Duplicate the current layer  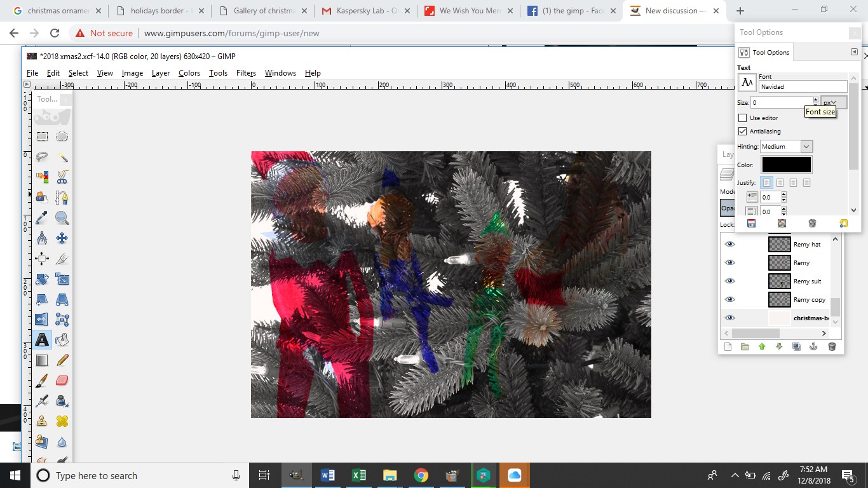tap(796, 346)
